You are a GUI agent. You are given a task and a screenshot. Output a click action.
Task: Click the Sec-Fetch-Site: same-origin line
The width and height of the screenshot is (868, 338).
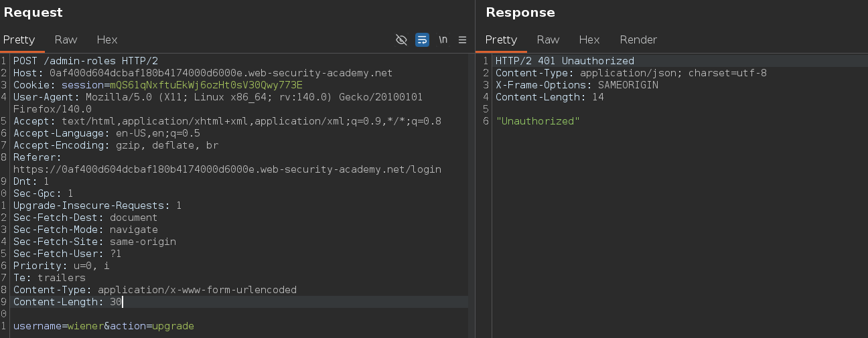click(x=94, y=242)
